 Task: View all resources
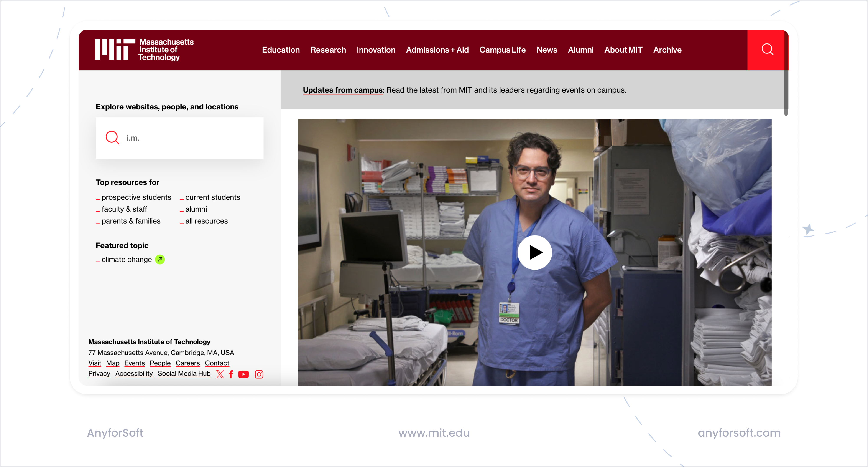[206, 221]
